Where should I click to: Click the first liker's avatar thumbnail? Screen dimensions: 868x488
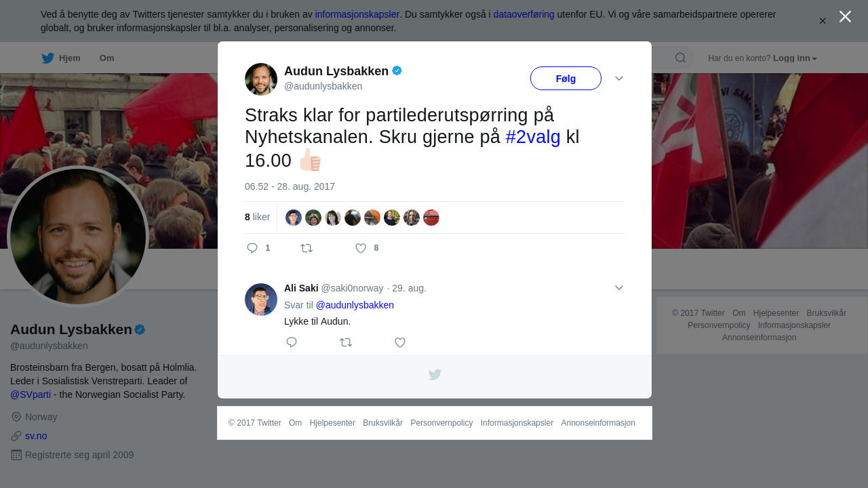294,218
